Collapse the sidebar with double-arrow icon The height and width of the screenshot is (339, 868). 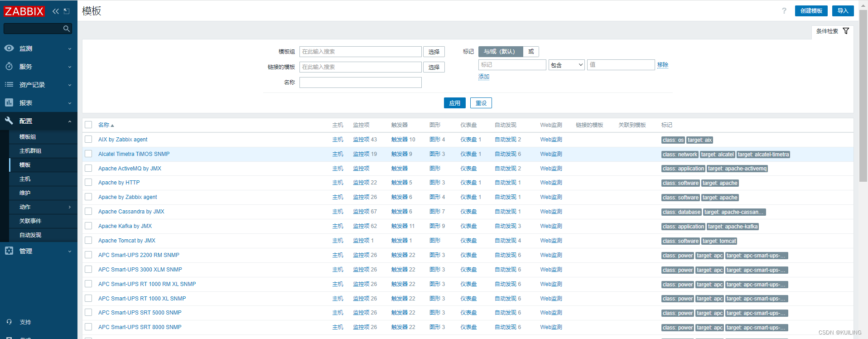[x=56, y=11]
